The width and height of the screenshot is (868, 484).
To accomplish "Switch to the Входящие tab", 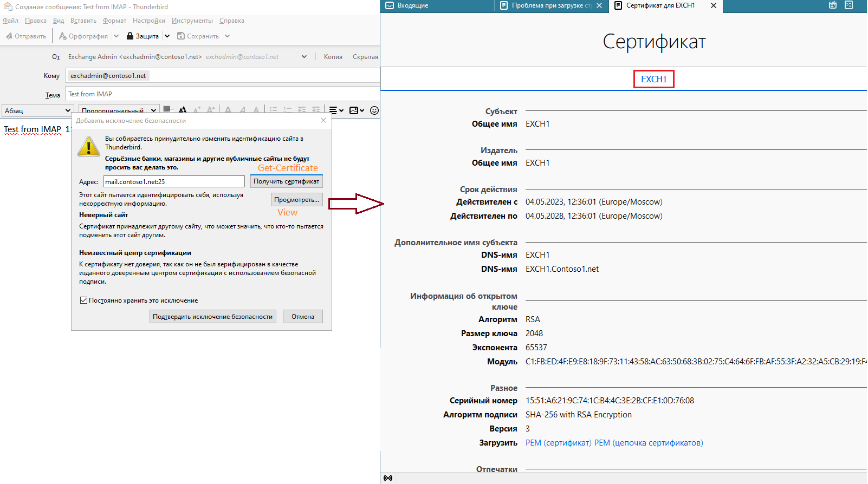I will coord(437,6).
